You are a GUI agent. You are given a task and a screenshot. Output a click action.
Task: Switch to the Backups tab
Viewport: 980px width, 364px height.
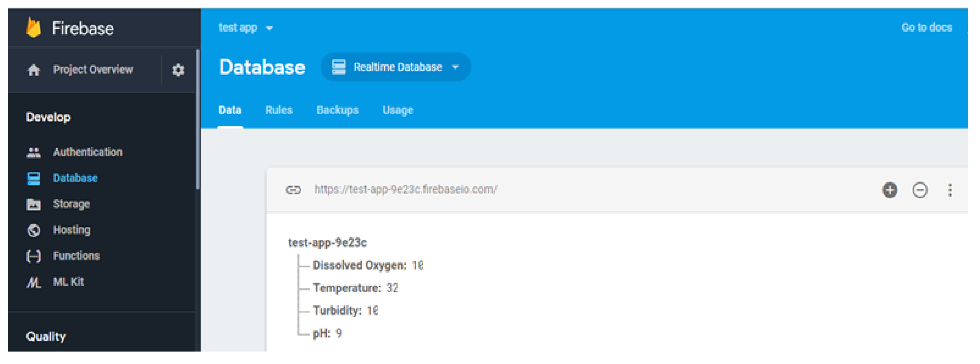click(x=338, y=110)
